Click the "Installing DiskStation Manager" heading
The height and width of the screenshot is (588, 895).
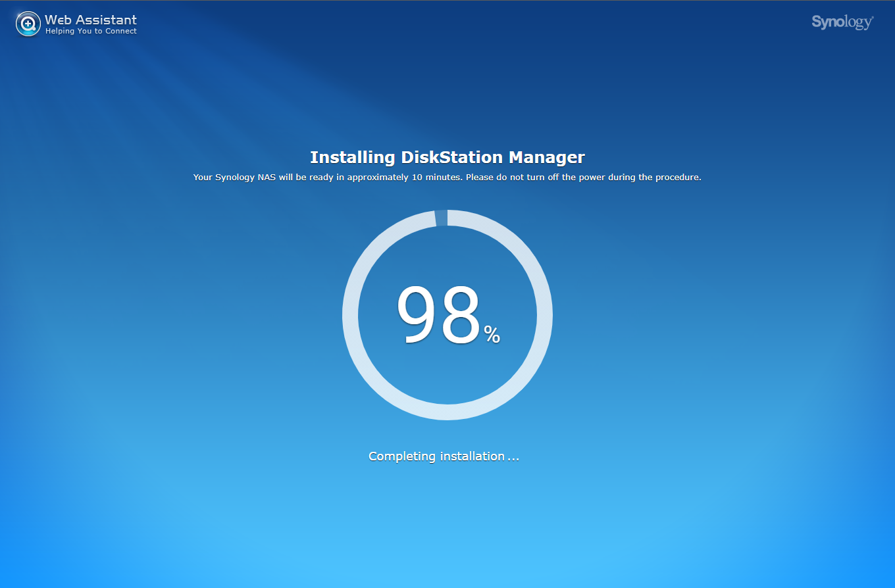(x=447, y=158)
